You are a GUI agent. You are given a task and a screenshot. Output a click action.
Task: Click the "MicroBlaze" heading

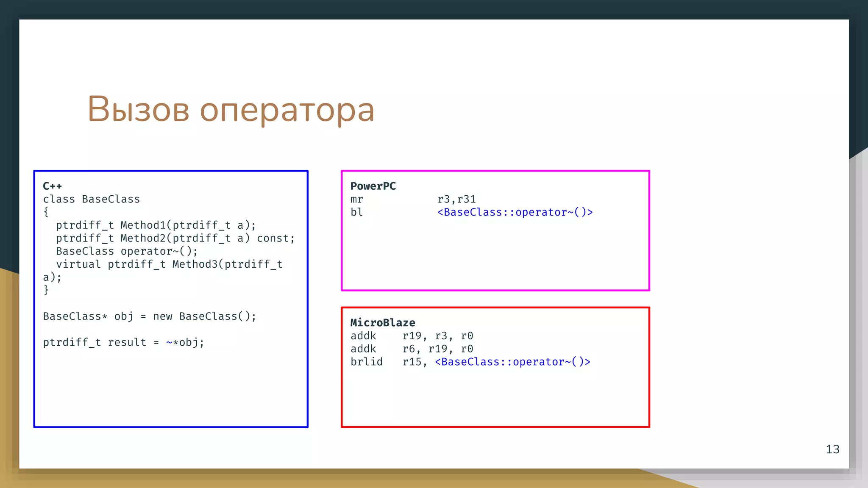pos(383,323)
